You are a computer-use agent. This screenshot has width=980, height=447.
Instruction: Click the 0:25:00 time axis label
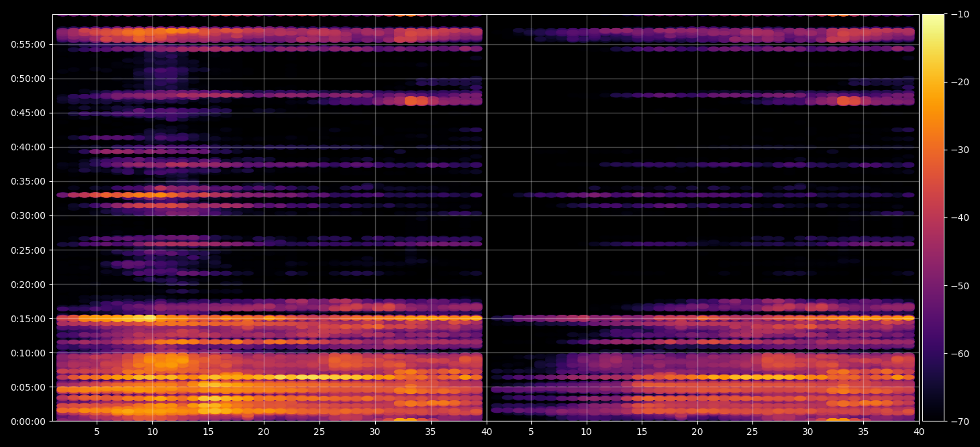(x=28, y=250)
